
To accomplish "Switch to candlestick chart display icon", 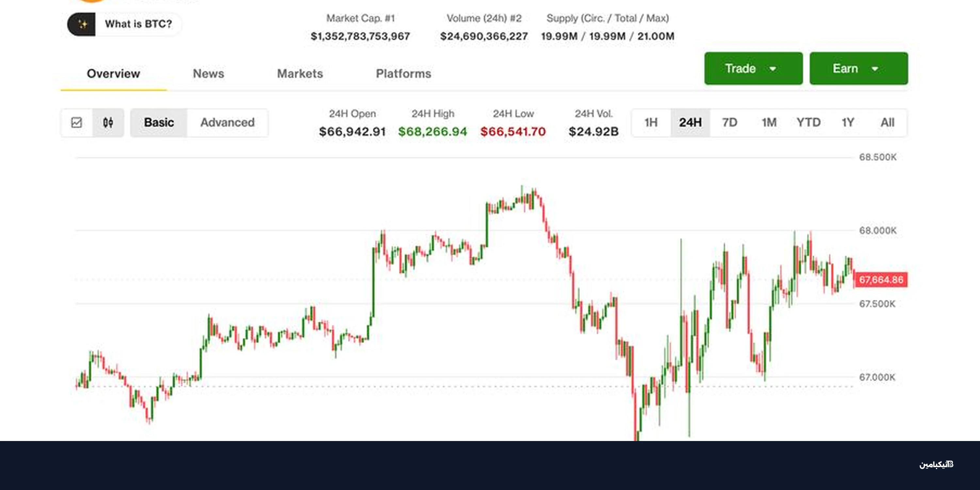I will [108, 122].
